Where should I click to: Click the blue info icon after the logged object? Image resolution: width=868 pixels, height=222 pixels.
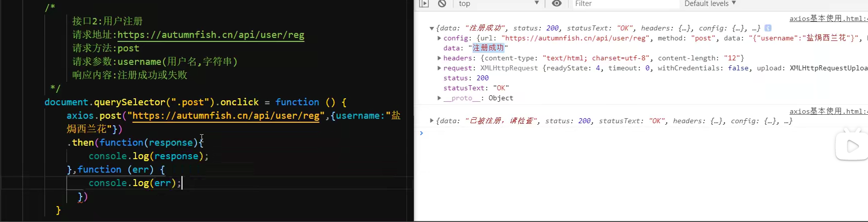click(x=768, y=28)
